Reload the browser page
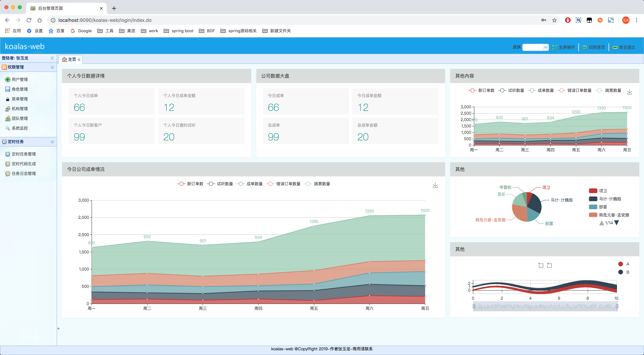644x355 pixels. [x=29, y=20]
